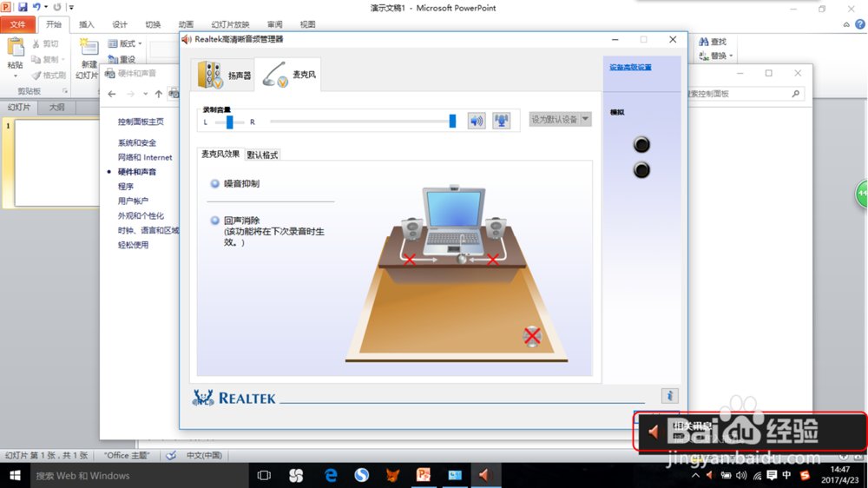Viewport: 868px width, 488px height.
Task: Go back in the Control Panel window
Action: [x=112, y=94]
